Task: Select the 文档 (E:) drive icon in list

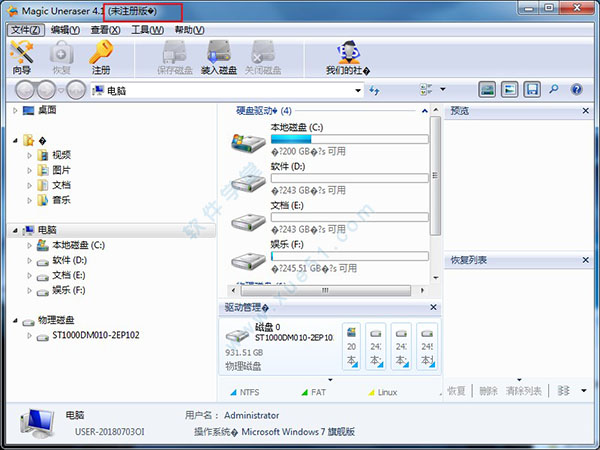Action: coord(248,222)
